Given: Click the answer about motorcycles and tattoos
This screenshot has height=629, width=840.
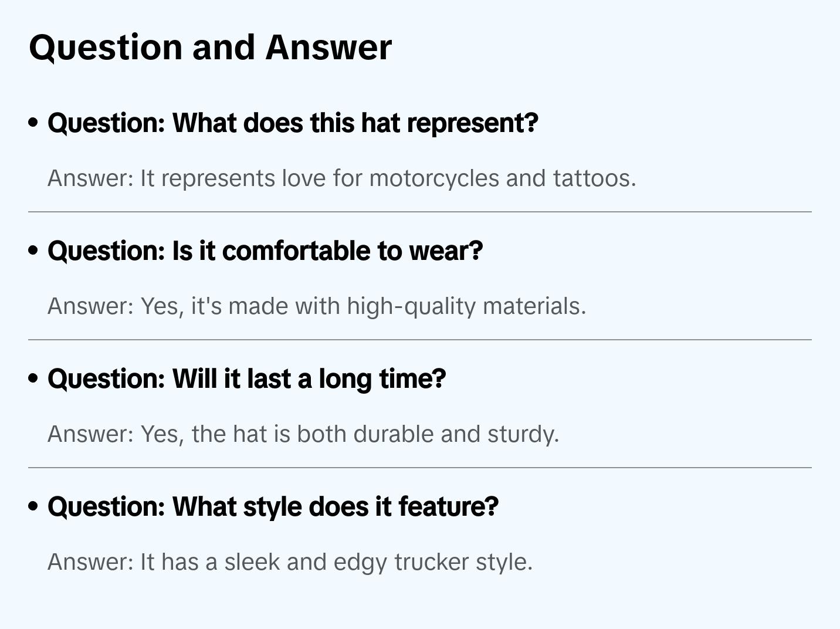Looking at the screenshot, I should pos(341,178).
